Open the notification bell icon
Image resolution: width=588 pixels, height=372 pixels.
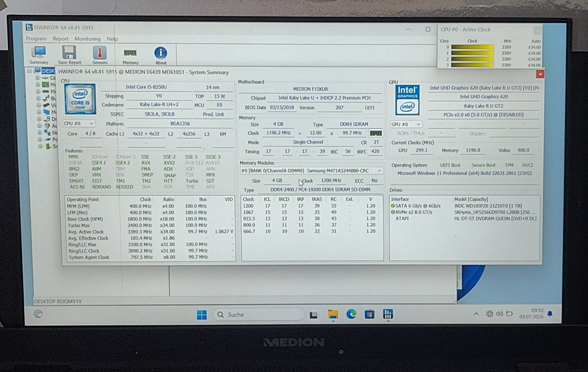[550, 314]
